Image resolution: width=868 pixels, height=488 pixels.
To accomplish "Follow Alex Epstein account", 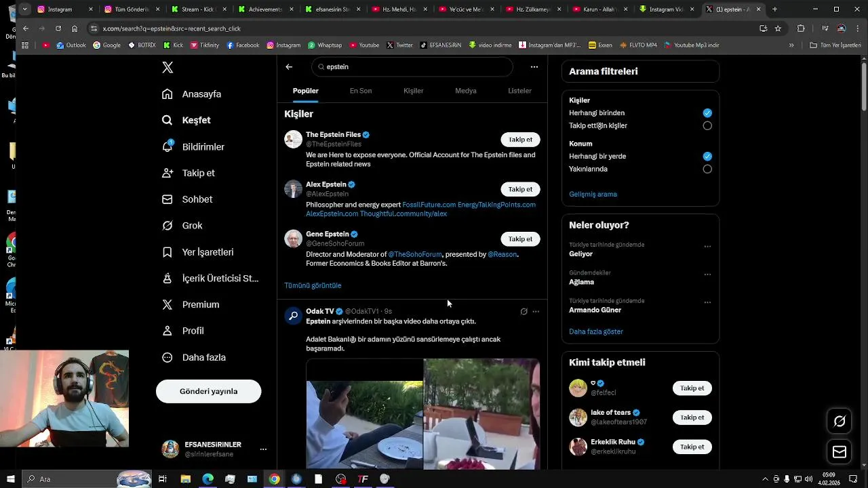I will (x=521, y=189).
